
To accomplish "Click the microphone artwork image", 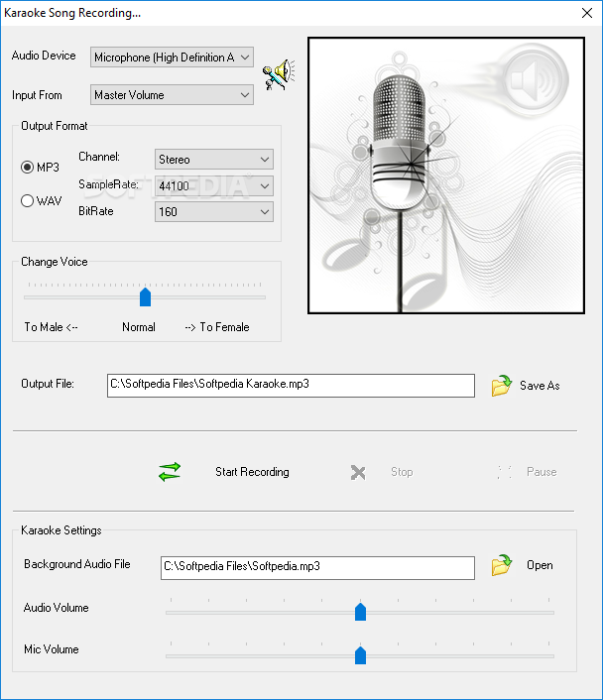I will [446, 175].
